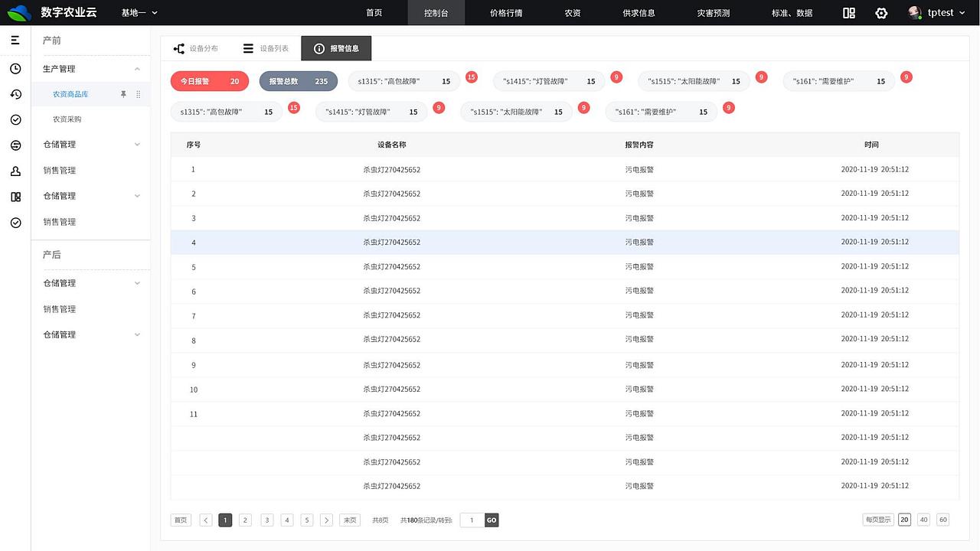This screenshot has height=551, width=980.
Task: Set page size to 40 rows
Action: tap(923, 520)
